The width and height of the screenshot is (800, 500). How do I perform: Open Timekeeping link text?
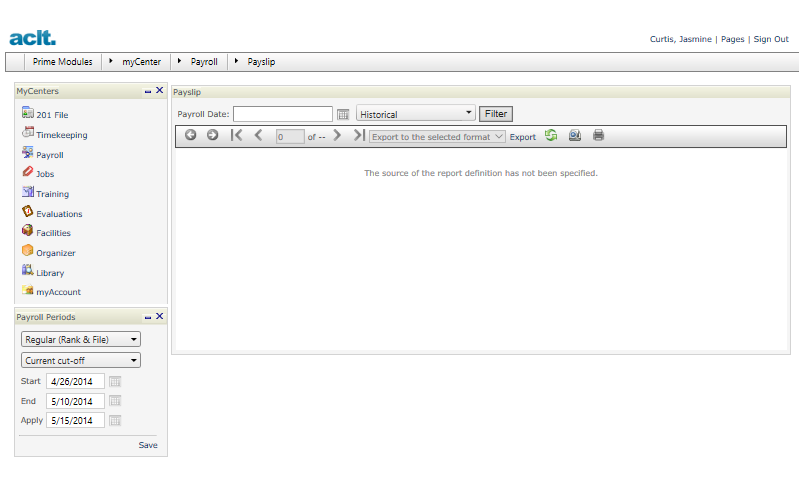coord(62,135)
